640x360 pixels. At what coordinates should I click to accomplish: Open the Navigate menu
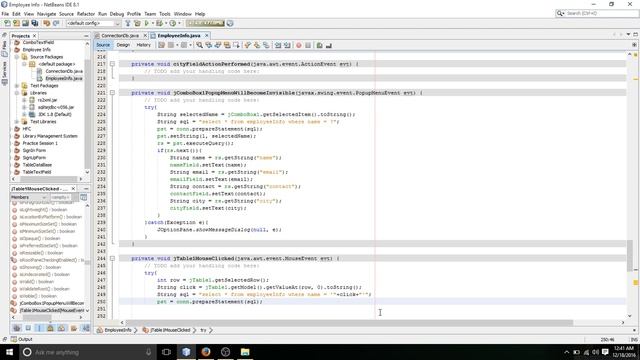[x=46, y=13]
